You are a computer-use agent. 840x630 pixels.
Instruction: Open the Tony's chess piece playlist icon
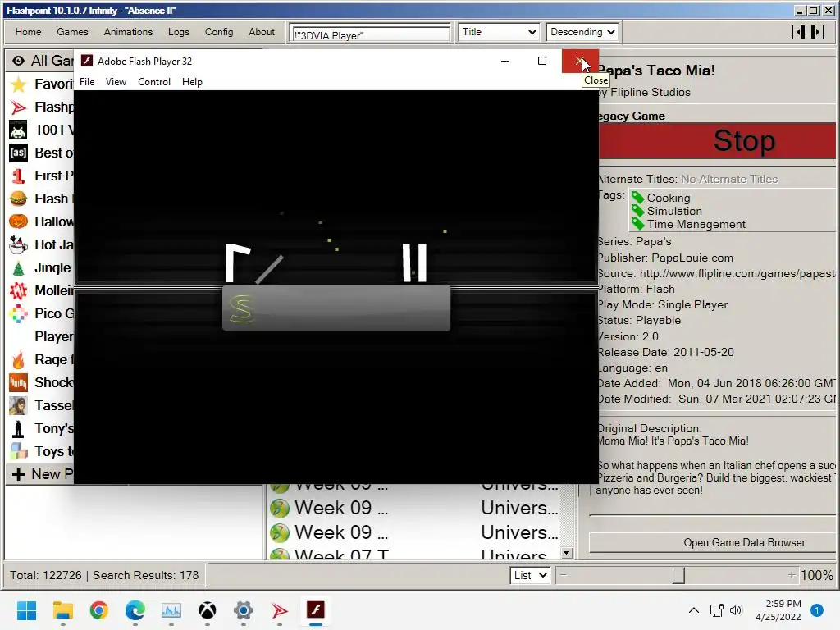coord(18,428)
